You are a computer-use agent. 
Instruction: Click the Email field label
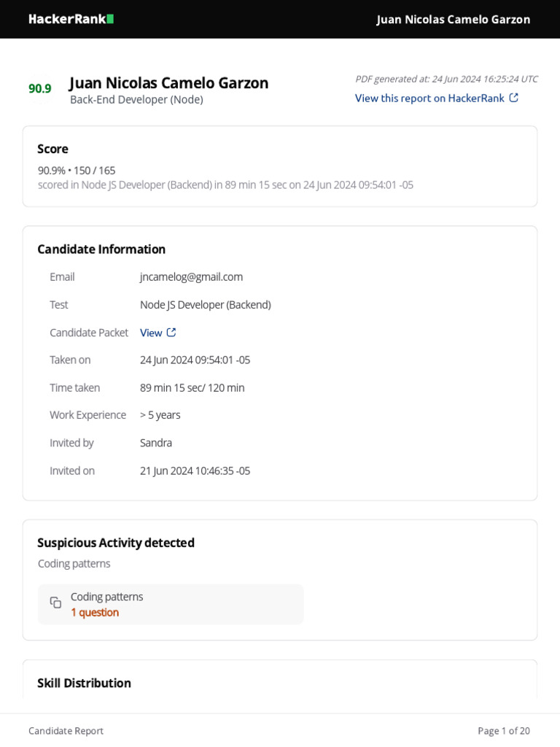[63, 276]
